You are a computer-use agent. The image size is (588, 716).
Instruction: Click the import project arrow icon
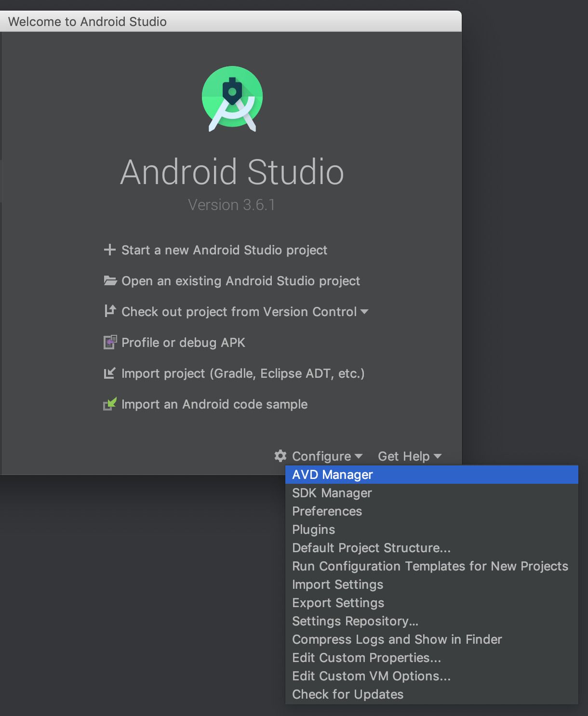point(110,373)
